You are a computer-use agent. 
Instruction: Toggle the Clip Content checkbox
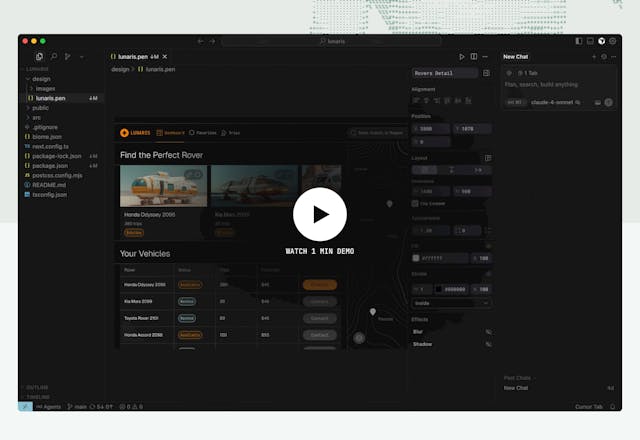click(x=415, y=203)
